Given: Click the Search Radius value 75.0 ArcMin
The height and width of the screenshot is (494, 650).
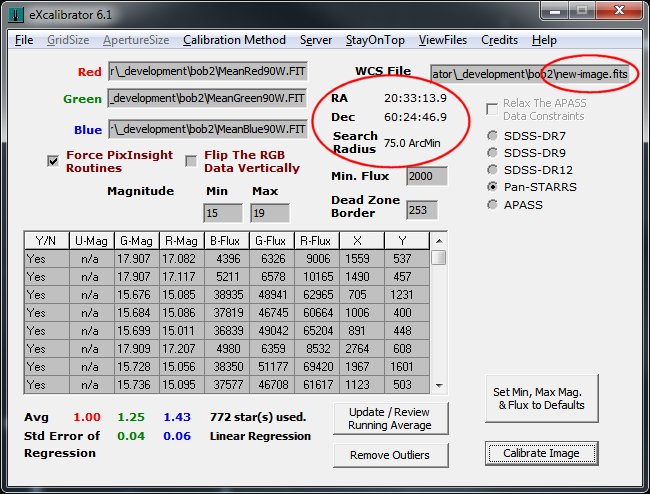Looking at the screenshot, I should (x=412, y=143).
